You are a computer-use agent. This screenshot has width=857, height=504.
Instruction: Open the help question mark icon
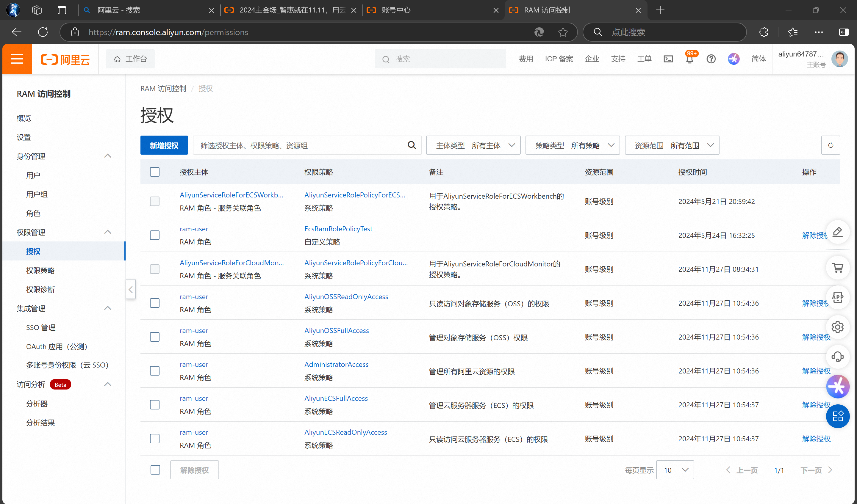pos(711,59)
